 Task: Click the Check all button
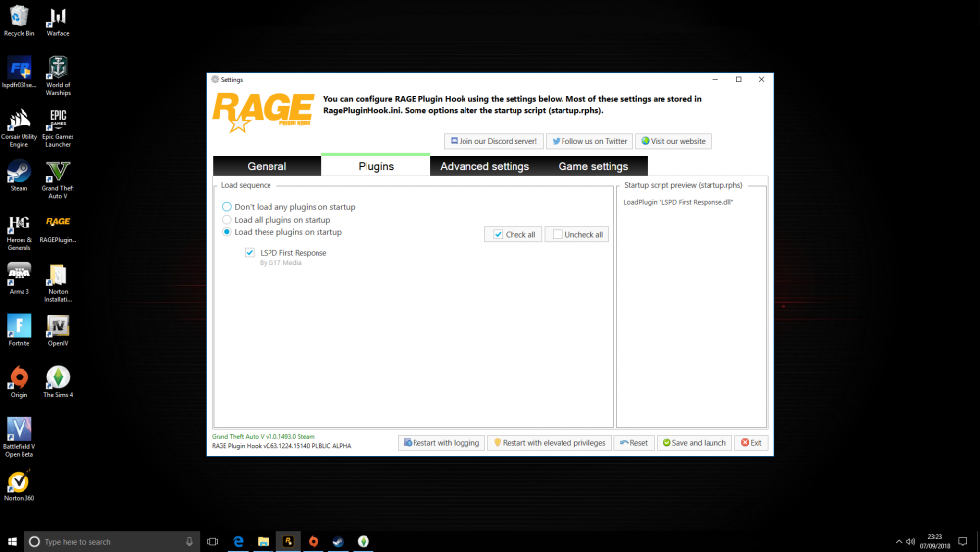pos(514,234)
